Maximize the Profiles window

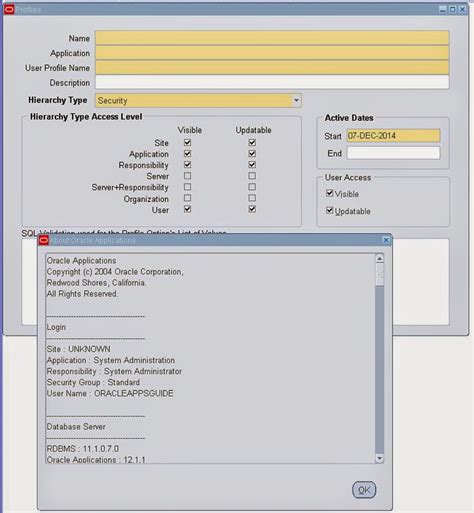[x=452, y=9]
